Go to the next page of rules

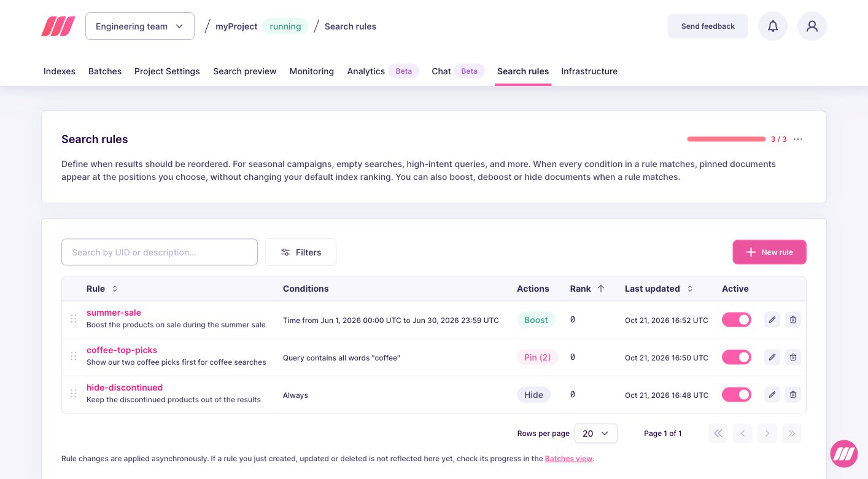[x=767, y=434]
